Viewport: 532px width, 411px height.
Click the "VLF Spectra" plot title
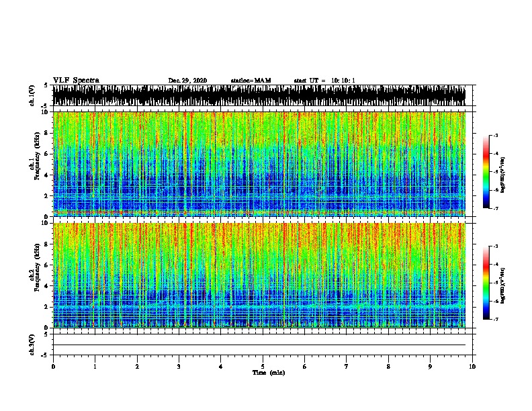(77, 80)
